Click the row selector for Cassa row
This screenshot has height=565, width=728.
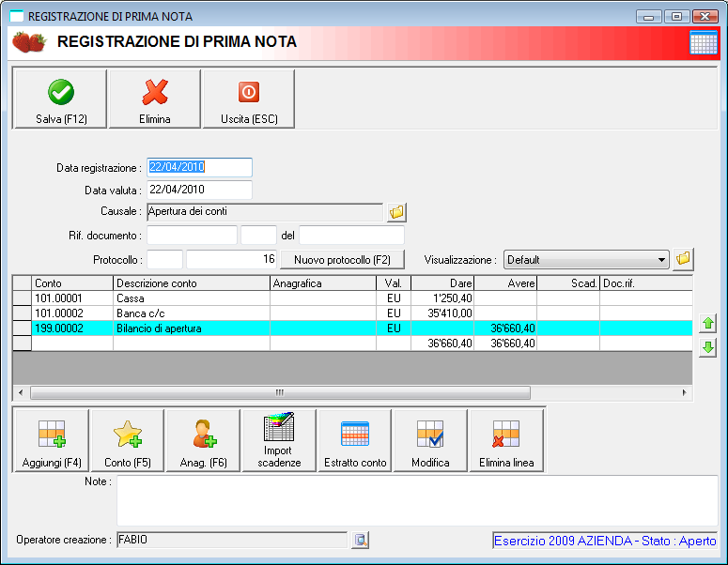(22, 298)
